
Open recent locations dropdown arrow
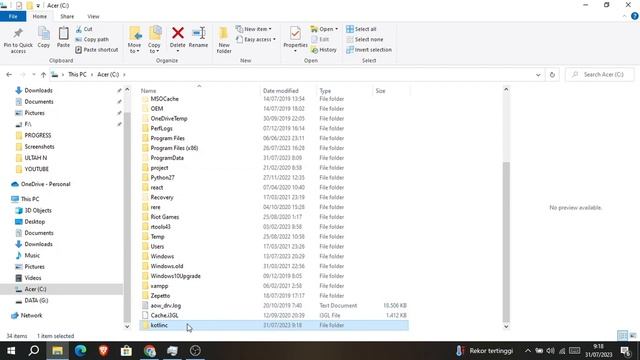(x=33, y=75)
